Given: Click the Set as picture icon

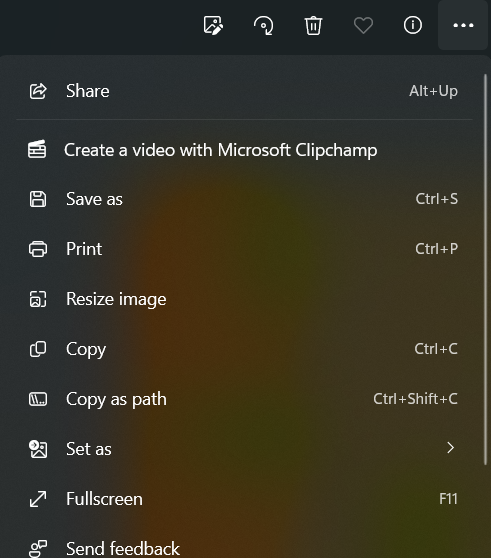Looking at the screenshot, I should [x=38, y=449].
